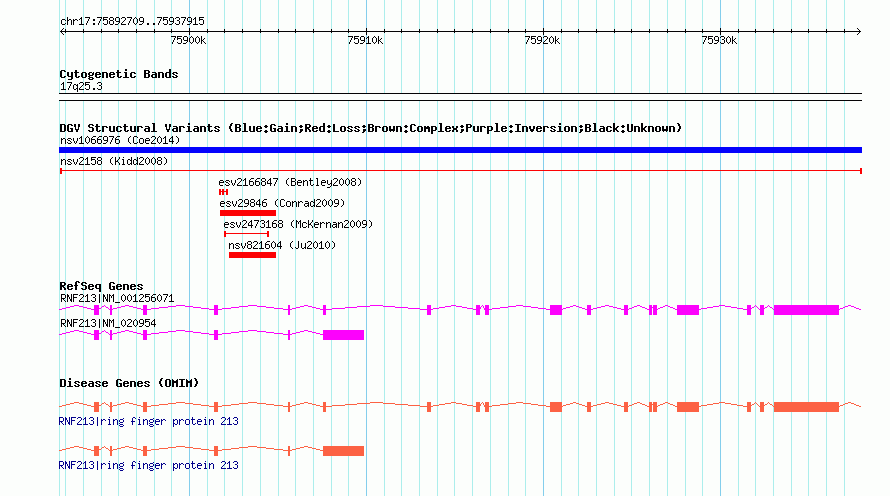Image resolution: width=890 pixels, height=496 pixels.
Task: Open the nsv2158 (Kidd2008) variant label
Action: coord(114,161)
